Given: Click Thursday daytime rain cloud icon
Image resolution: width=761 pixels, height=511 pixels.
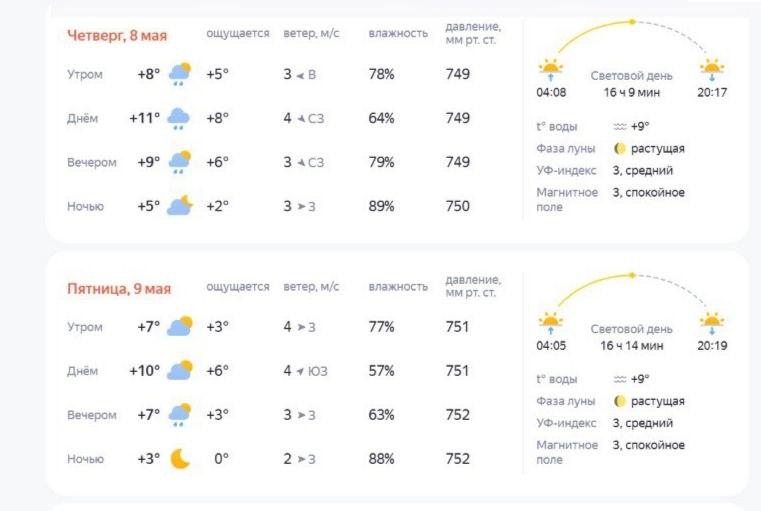Looking at the screenshot, I should click(178, 118).
